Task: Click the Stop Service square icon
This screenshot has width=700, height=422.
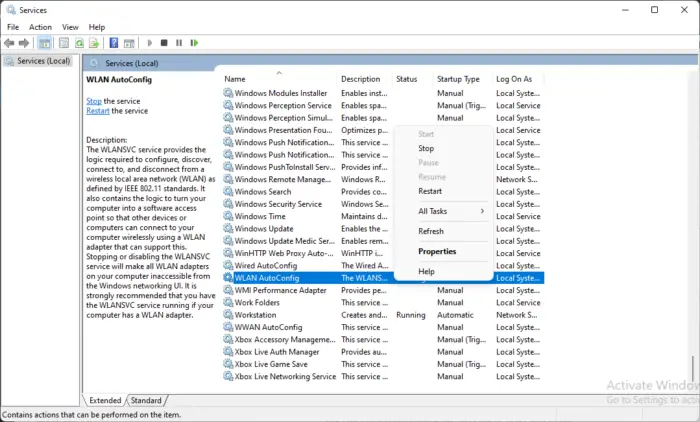Action: pos(164,43)
